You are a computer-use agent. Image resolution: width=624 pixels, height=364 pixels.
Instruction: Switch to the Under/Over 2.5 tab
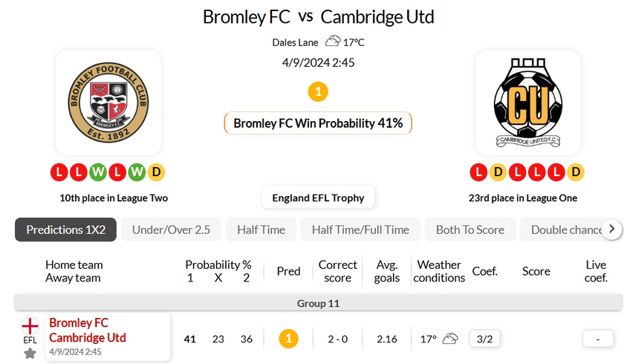tap(171, 230)
